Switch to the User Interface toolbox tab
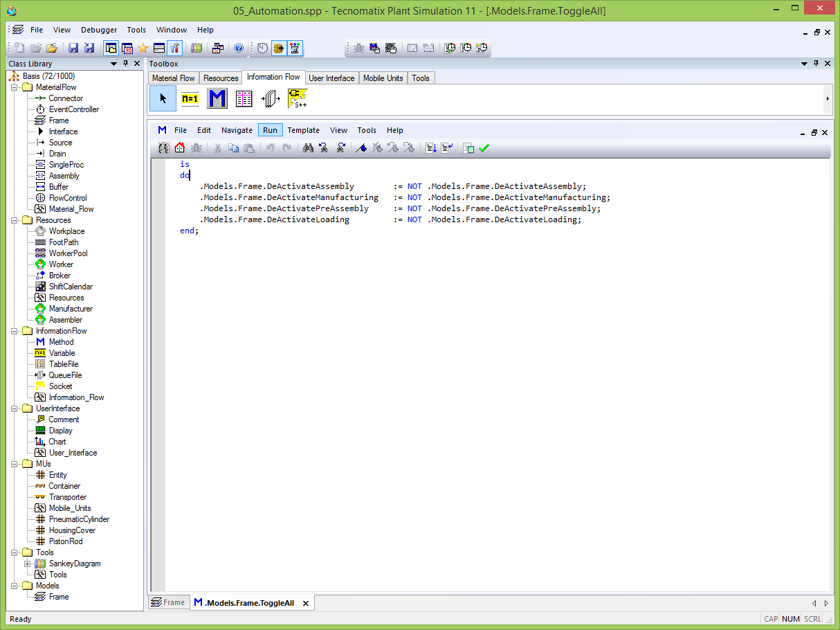Screen dimensions: 840x630 [x=331, y=78]
